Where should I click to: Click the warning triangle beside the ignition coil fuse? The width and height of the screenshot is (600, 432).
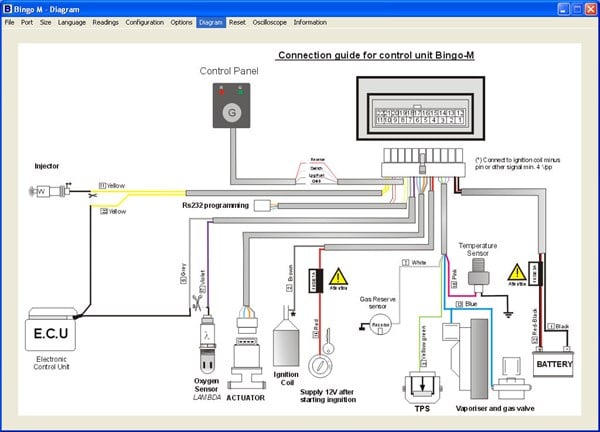(340, 275)
